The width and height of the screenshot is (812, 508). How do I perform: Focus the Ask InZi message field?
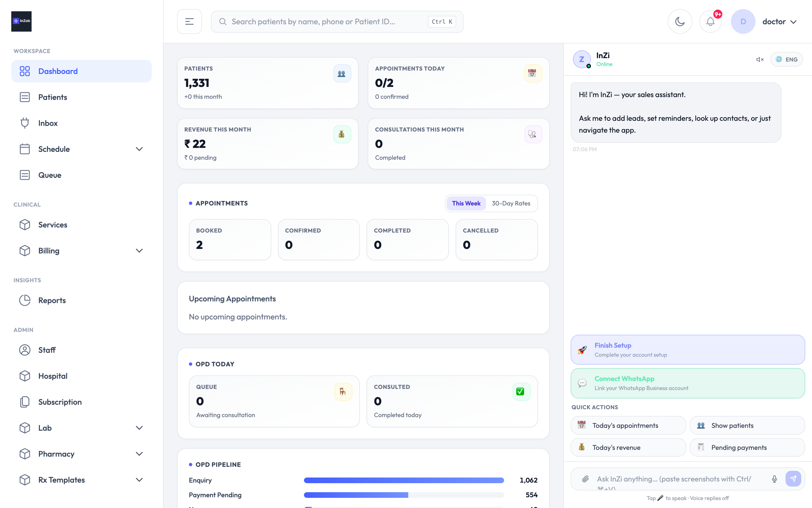[678, 479]
